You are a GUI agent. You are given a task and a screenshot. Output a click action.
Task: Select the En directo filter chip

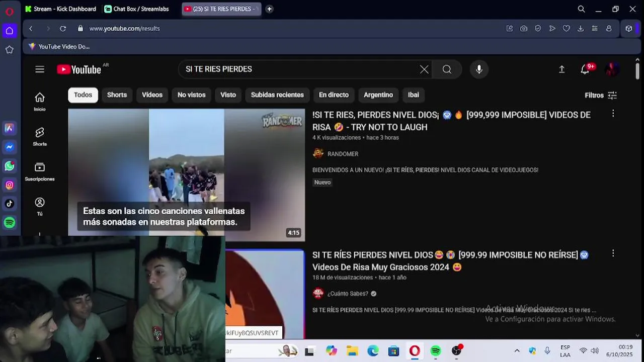[x=334, y=95]
